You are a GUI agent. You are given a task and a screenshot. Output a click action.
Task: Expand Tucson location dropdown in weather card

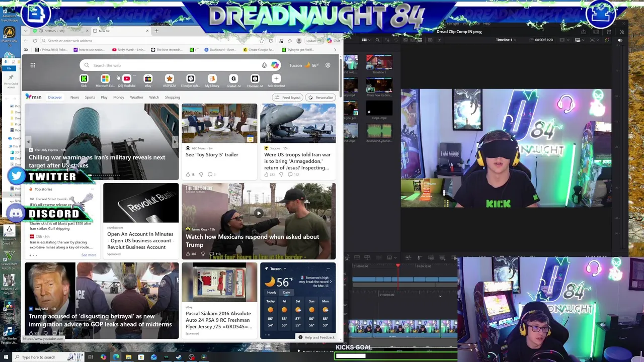(284, 269)
